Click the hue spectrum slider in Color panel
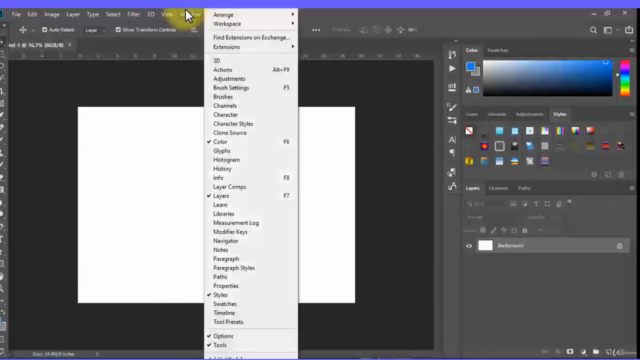 pyautogui.click(x=625, y=78)
